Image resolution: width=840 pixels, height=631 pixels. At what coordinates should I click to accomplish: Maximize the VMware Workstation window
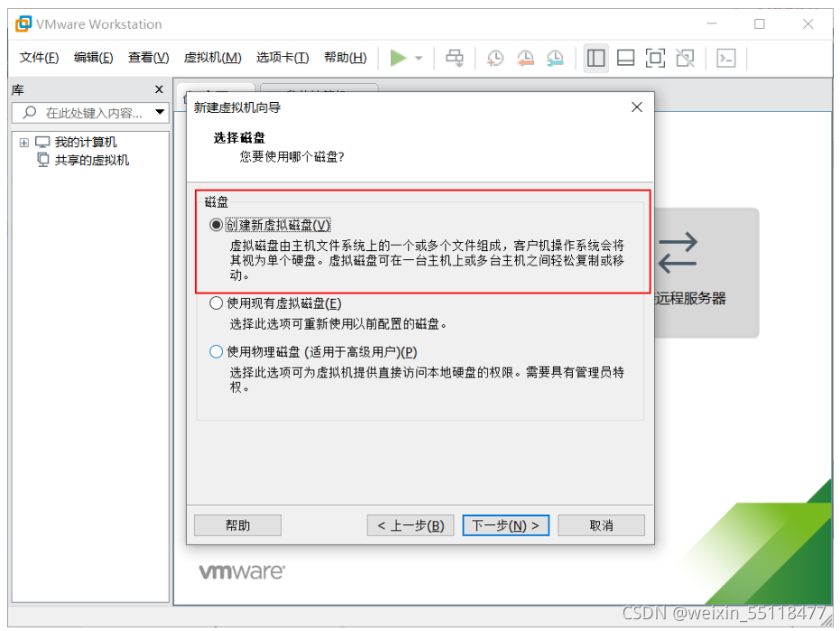[759, 24]
